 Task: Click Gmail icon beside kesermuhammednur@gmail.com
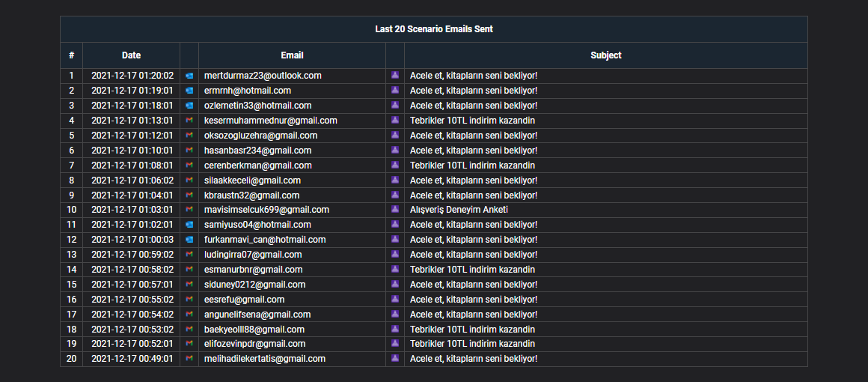point(189,121)
